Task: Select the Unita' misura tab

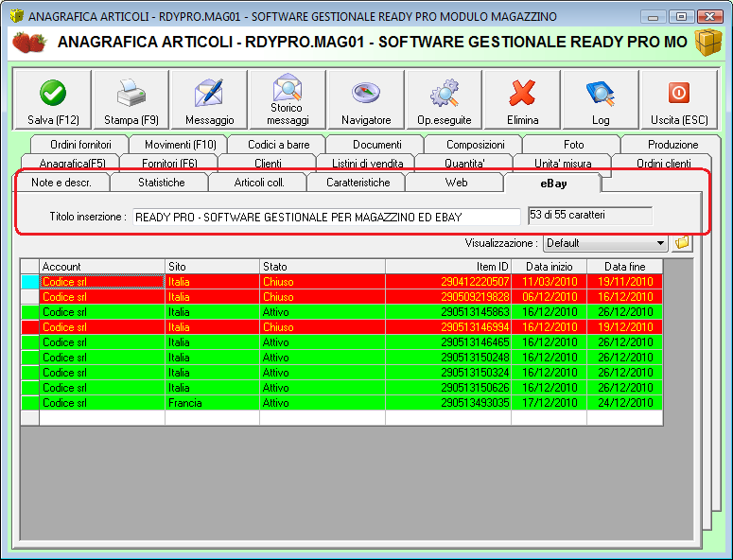Action: [x=563, y=163]
